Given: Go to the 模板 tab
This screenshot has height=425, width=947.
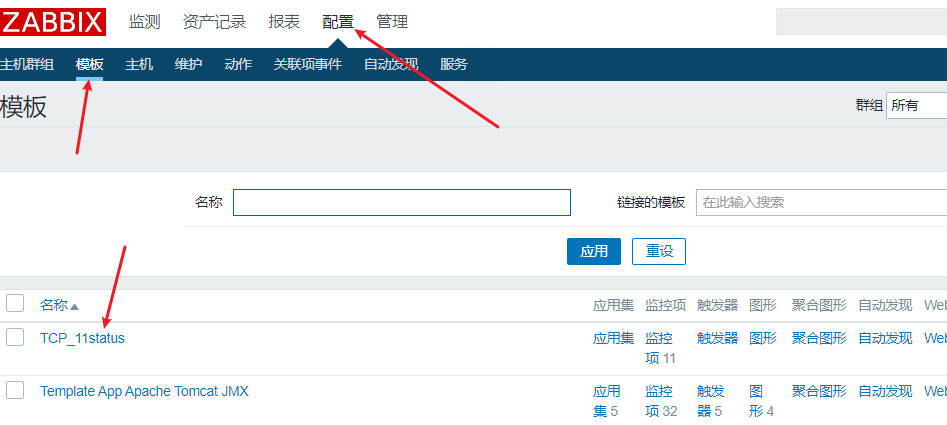Looking at the screenshot, I should tap(89, 64).
